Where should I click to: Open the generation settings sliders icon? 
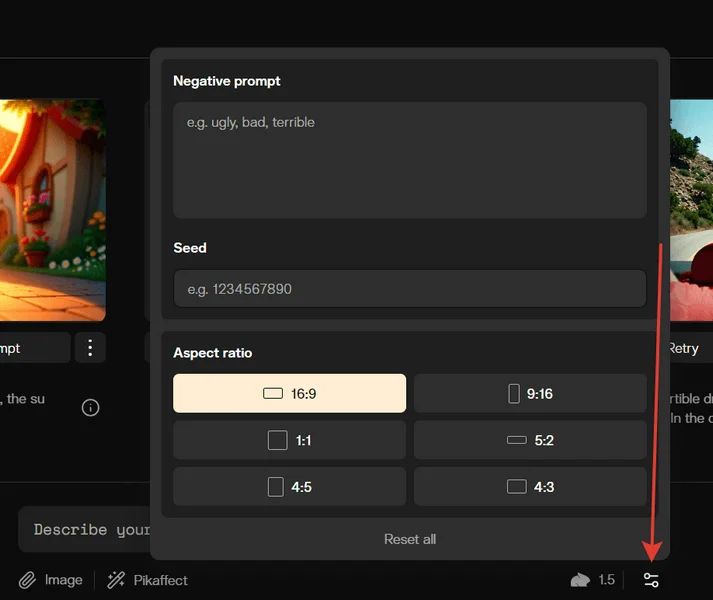(651, 580)
